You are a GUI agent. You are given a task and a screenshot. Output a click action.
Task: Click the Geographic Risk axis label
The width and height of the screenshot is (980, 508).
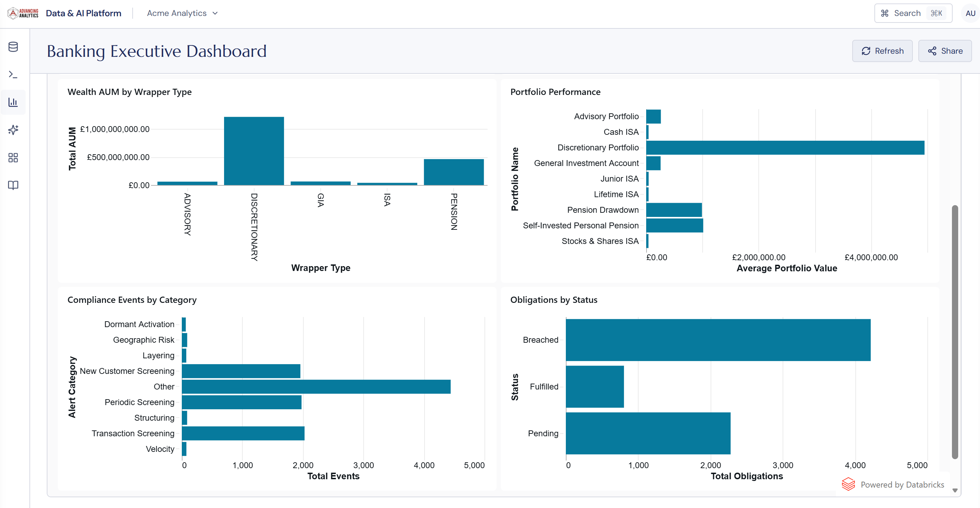click(x=143, y=340)
